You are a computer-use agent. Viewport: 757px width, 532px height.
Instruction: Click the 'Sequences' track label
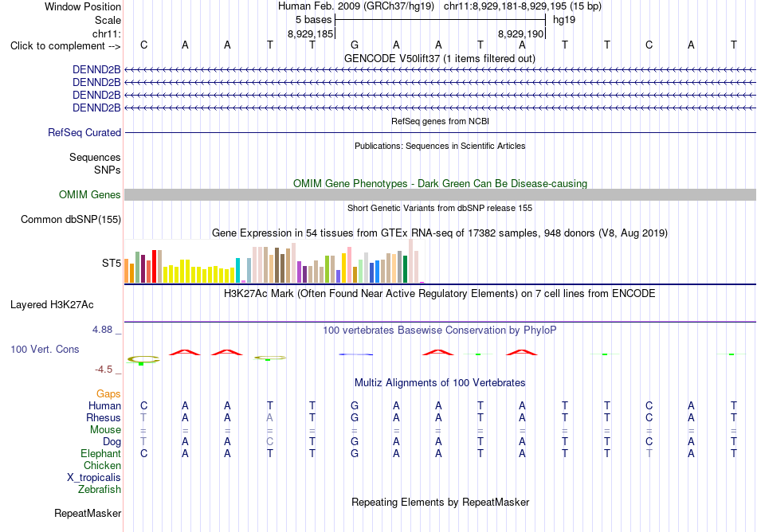(x=95, y=157)
